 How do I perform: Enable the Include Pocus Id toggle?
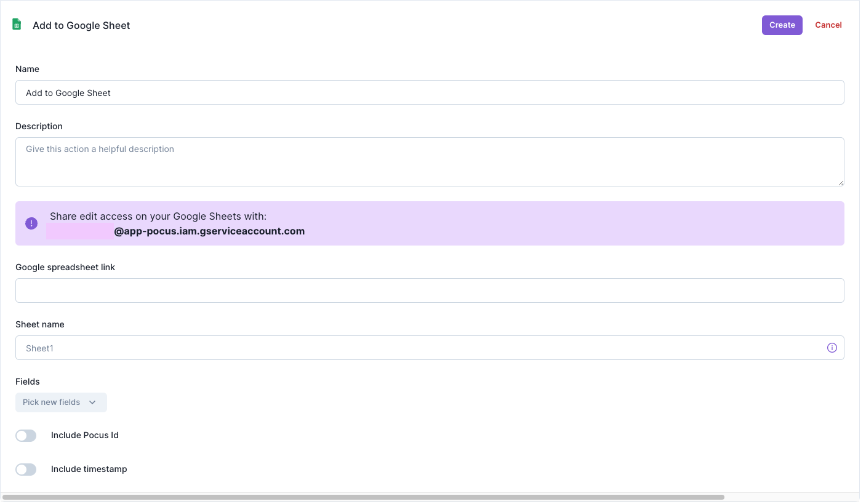click(26, 436)
